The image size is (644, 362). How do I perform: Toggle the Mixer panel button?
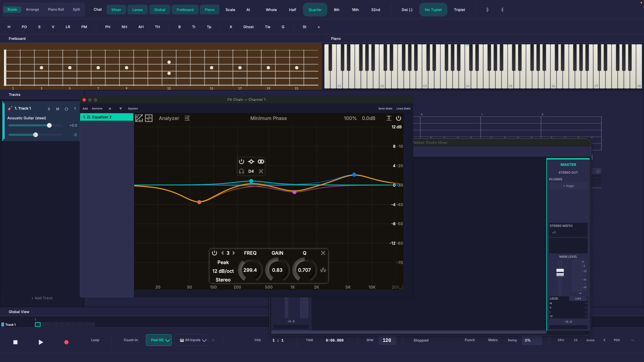pyautogui.click(x=116, y=10)
